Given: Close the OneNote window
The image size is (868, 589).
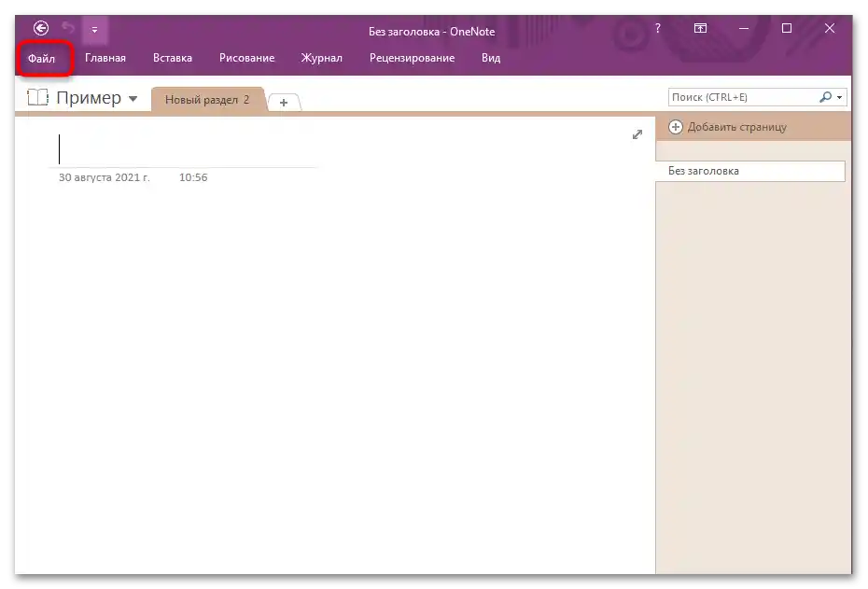Looking at the screenshot, I should [829, 28].
